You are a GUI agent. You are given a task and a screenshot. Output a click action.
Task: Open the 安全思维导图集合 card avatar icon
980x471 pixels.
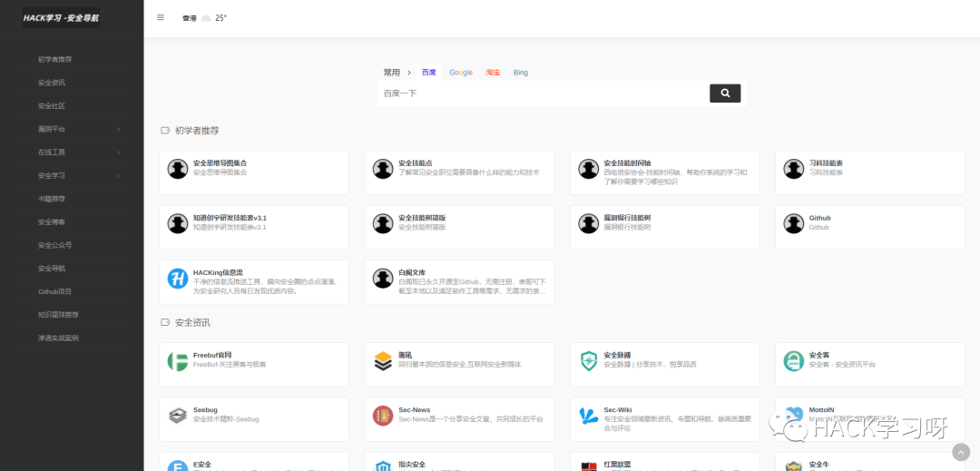178,169
